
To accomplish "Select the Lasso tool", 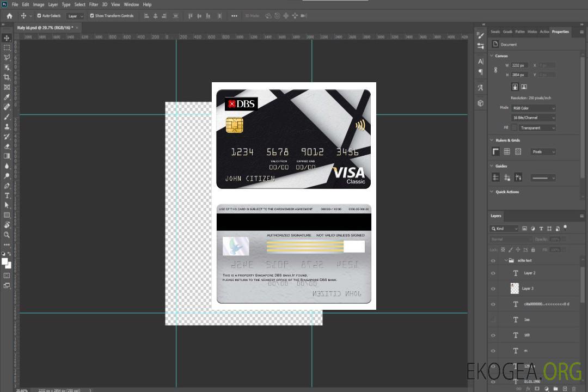I will pos(7,57).
